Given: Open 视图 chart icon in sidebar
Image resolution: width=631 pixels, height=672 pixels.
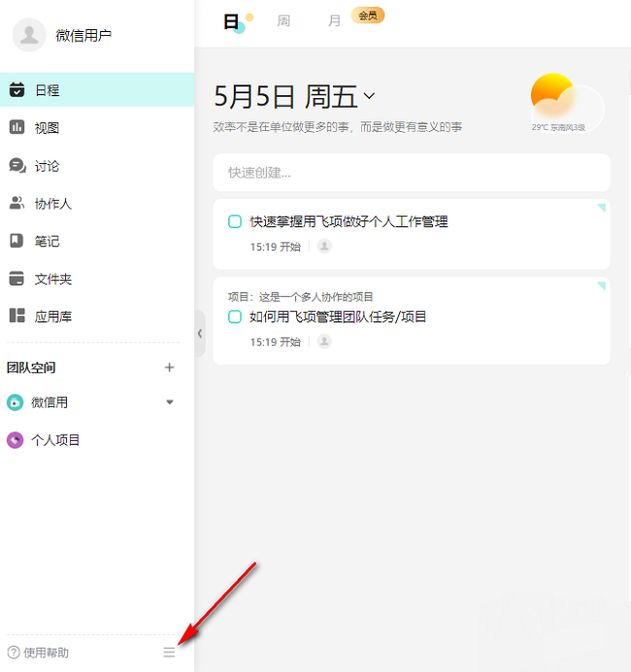Looking at the screenshot, I should tap(17, 127).
